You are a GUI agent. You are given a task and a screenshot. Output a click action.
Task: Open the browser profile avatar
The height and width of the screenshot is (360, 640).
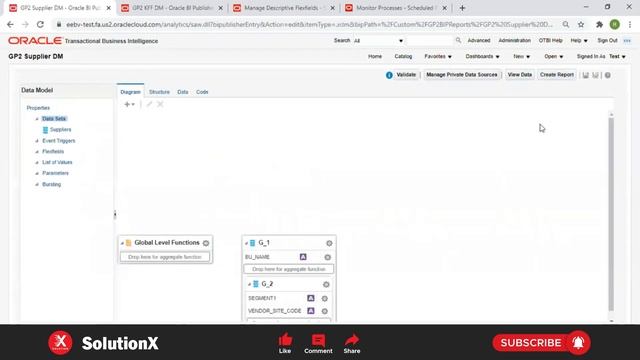(x=615, y=24)
